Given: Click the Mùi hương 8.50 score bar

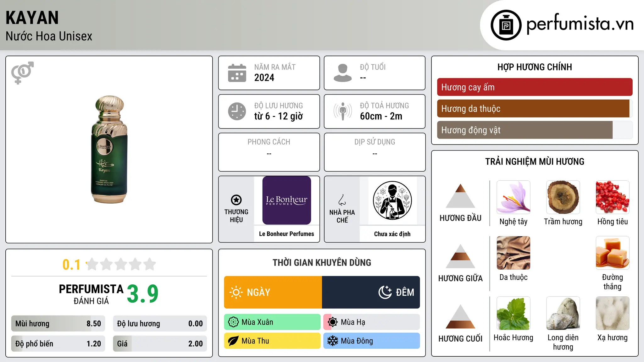Looking at the screenshot, I should [x=58, y=324].
